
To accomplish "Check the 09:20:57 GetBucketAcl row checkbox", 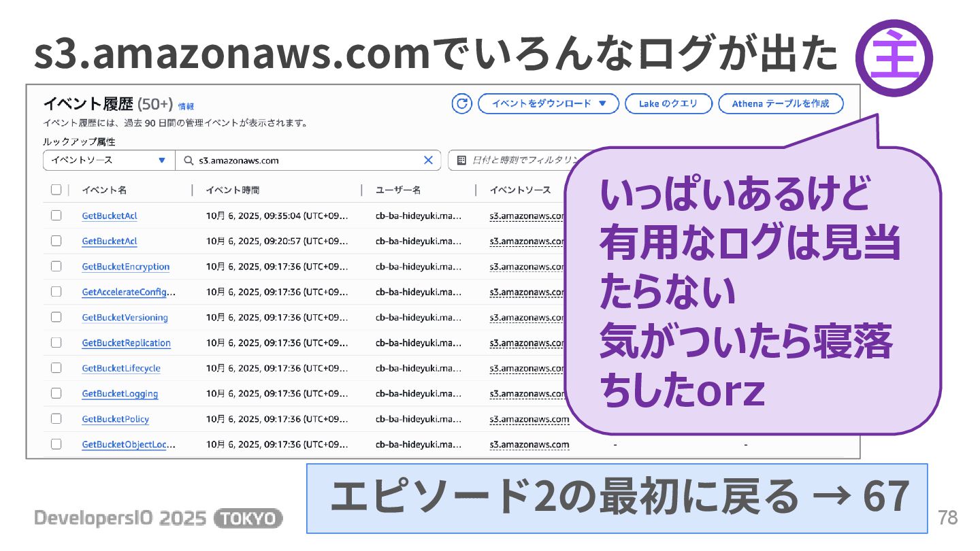I will (56, 241).
